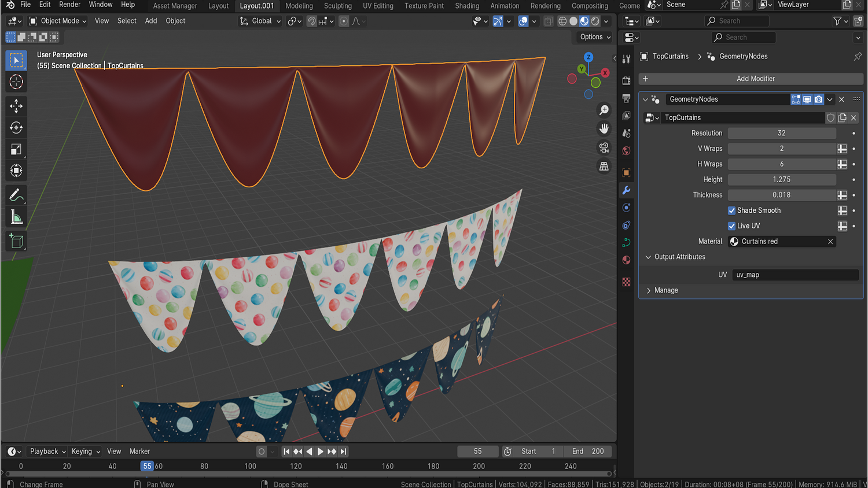The width and height of the screenshot is (868, 488).
Task: Click the Height value slider
Action: pyautogui.click(x=781, y=180)
